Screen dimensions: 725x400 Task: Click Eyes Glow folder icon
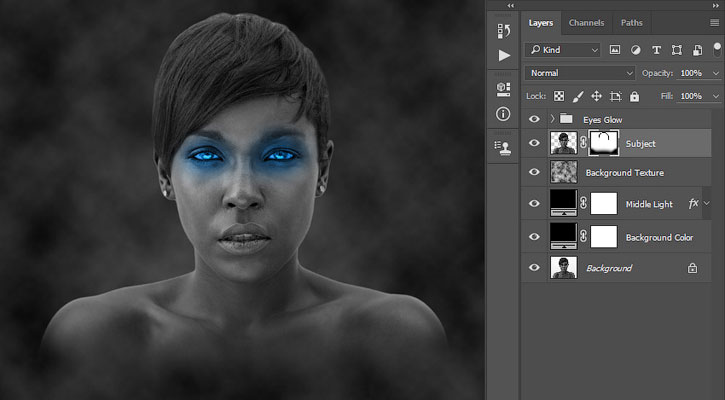[x=566, y=119]
